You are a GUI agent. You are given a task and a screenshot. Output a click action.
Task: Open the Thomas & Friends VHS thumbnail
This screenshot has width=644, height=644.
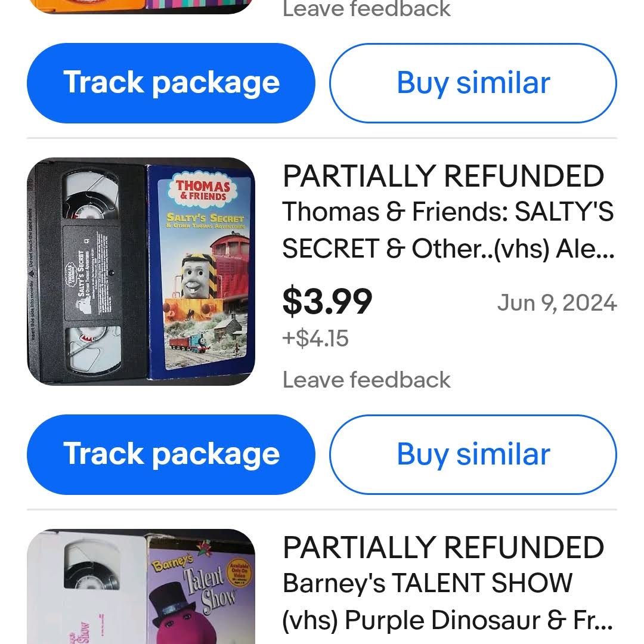tap(141, 271)
